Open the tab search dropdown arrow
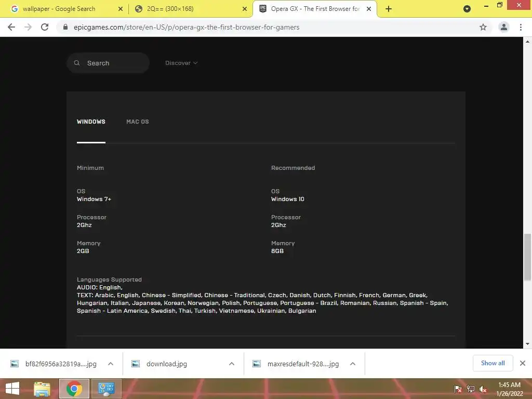Image resolution: width=532 pixels, height=399 pixels. coord(467,9)
